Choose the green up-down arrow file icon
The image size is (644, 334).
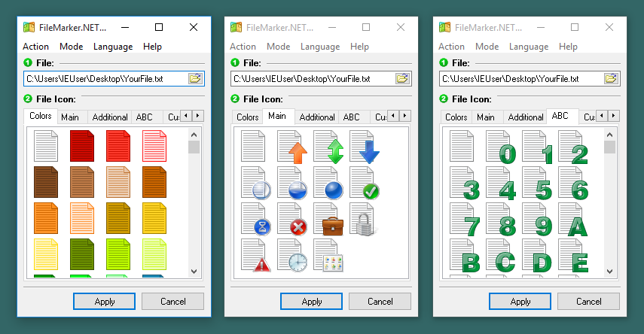coord(328,147)
